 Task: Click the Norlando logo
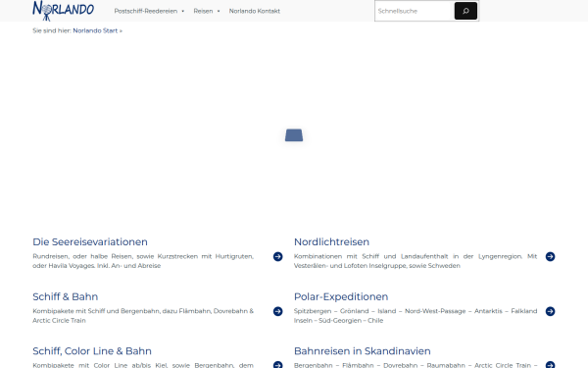pyautogui.click(x=63, y=11)
